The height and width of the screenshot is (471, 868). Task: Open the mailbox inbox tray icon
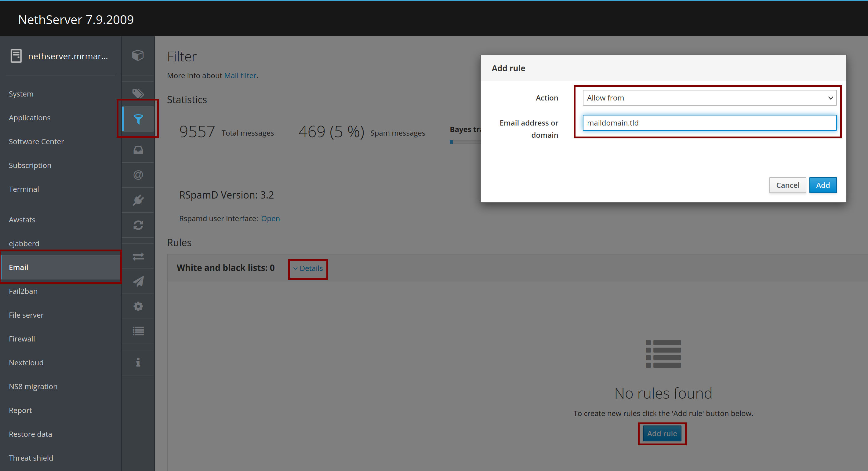click(138, 150)
